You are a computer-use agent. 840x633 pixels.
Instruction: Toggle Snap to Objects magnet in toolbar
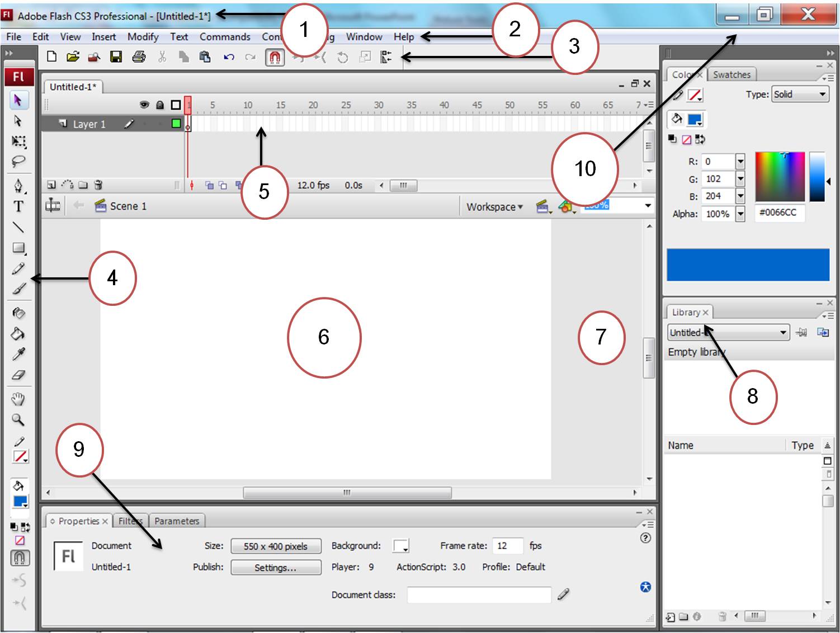pyautogui.click(x=275, y=56)
